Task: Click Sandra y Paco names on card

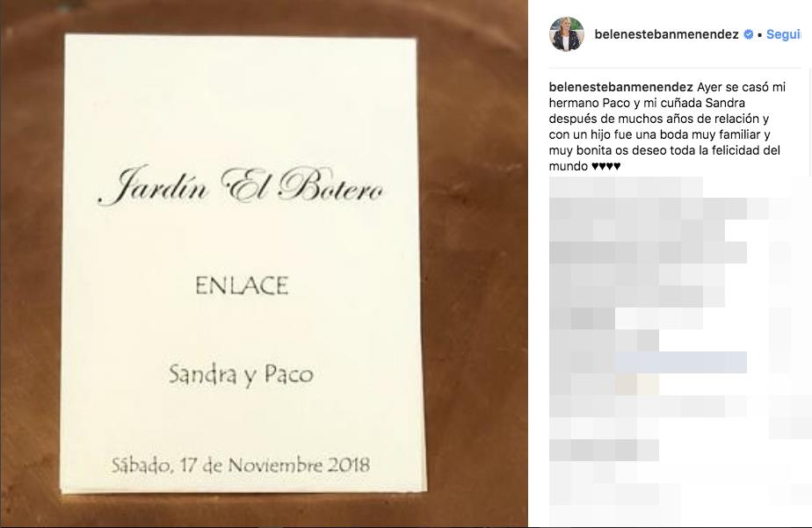Action: pyautogui.click(x=242, y=375)
